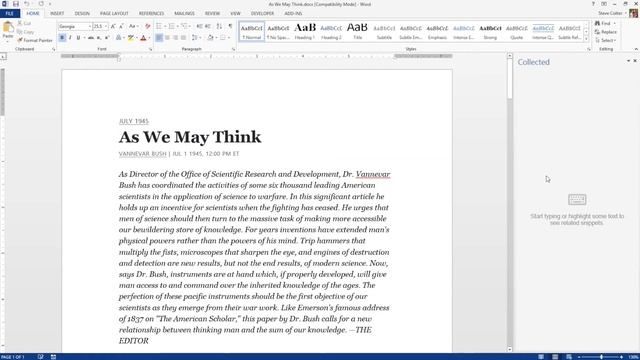
Task: Expand the Styles gallery More arrow
Action: [x=586, y=39]
